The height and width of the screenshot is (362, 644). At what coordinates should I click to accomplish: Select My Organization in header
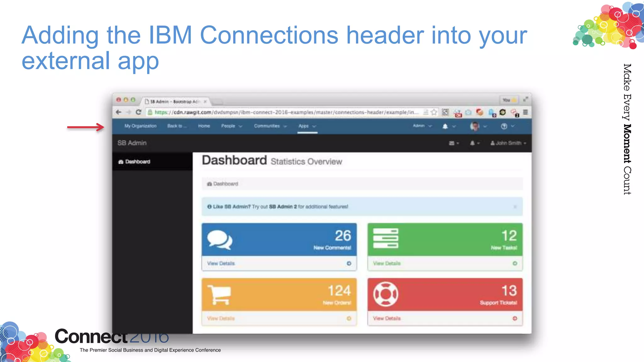click(x=140, y=126)
